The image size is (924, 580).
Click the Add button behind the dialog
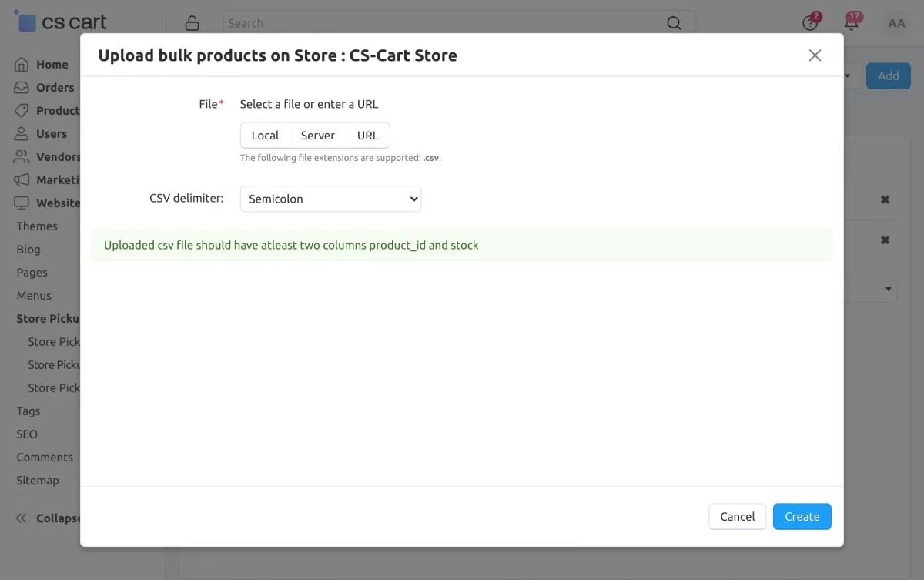point(889,75)
